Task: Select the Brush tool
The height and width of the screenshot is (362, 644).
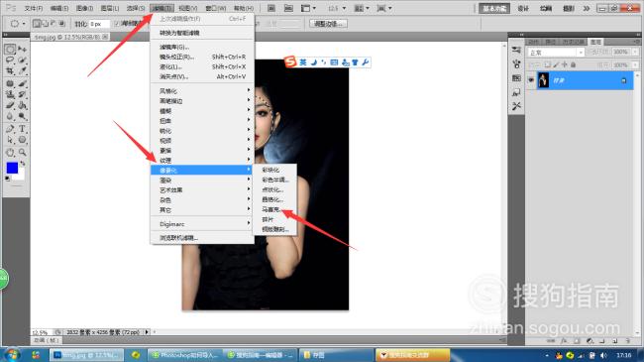Action: [x=22, y=84]
